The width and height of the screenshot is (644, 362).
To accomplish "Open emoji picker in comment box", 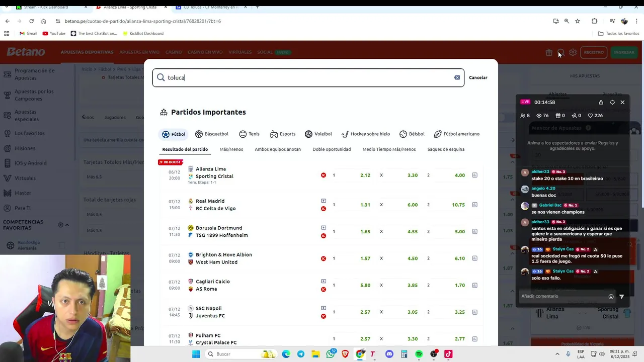I will tap(611, 297).
